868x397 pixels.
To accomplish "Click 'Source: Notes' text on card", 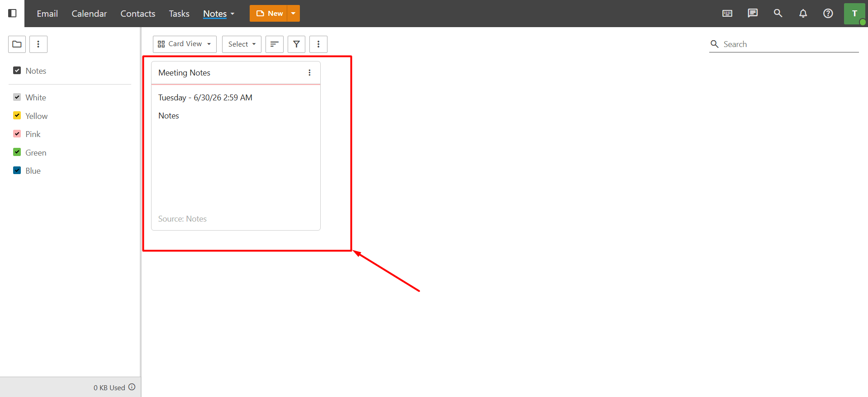I will pyautogui.click(x=182, y=219).
